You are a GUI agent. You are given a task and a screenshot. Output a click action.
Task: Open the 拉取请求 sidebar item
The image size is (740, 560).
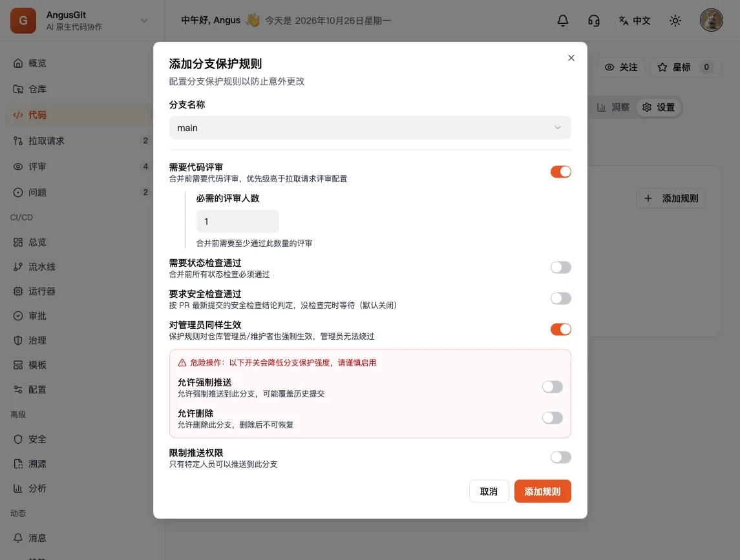(79, 141)
